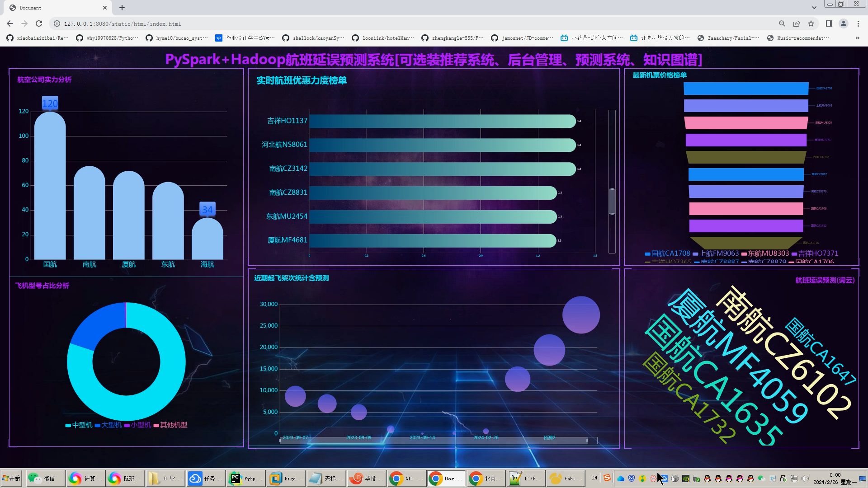Click the volume speaker tray icon
Viewport: 868px width, 488px height.
[805, 478]
